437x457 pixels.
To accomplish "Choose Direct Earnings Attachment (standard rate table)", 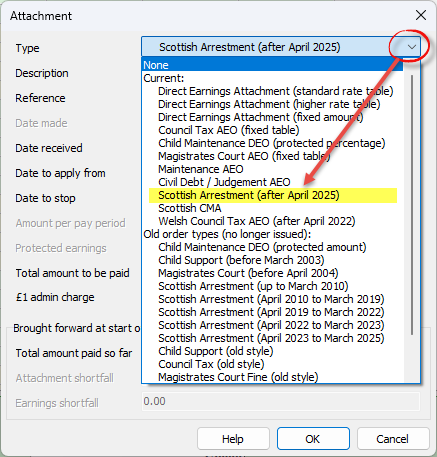I will point(275,91).
